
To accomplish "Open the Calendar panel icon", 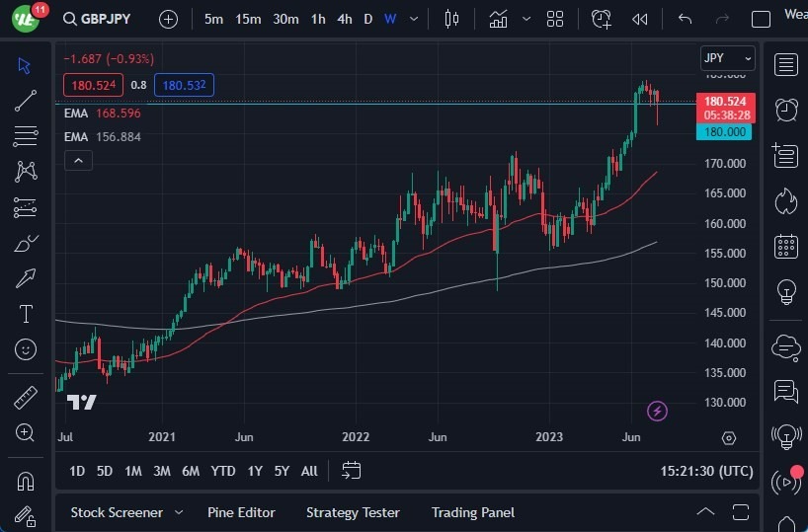I will point(786,246).
